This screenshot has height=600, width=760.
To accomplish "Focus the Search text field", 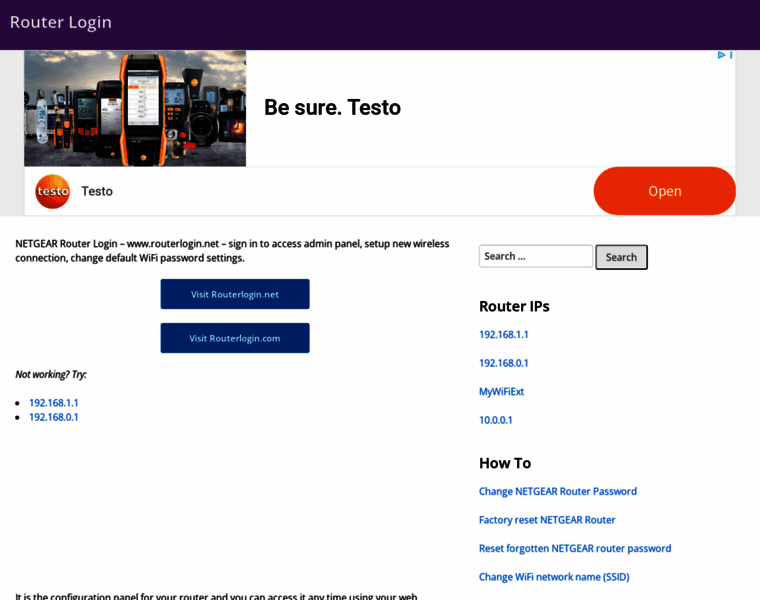I will point(536,256).
